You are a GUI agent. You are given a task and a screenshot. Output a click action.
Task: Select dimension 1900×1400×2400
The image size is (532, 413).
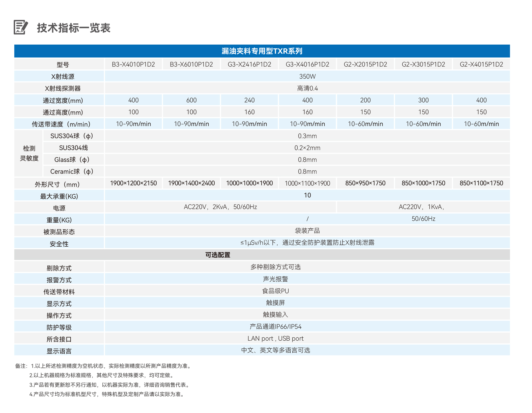[191, 183]
